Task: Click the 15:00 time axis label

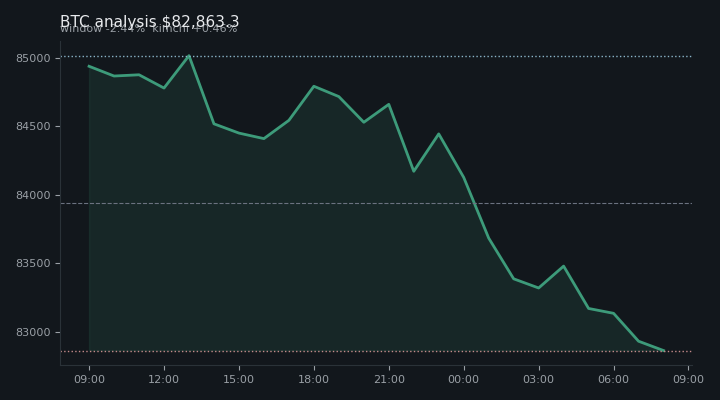Action: 239,379
